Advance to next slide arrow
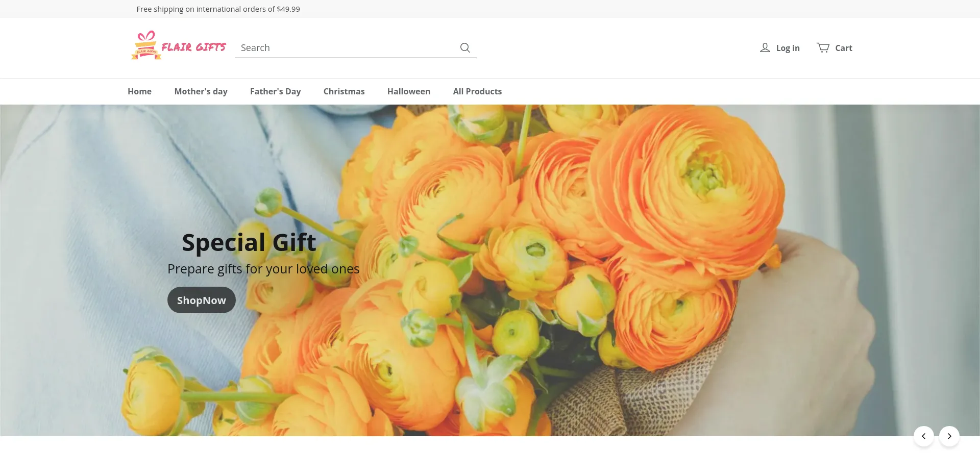This screenshot has height=453, width=980. (x=949, y=436)
